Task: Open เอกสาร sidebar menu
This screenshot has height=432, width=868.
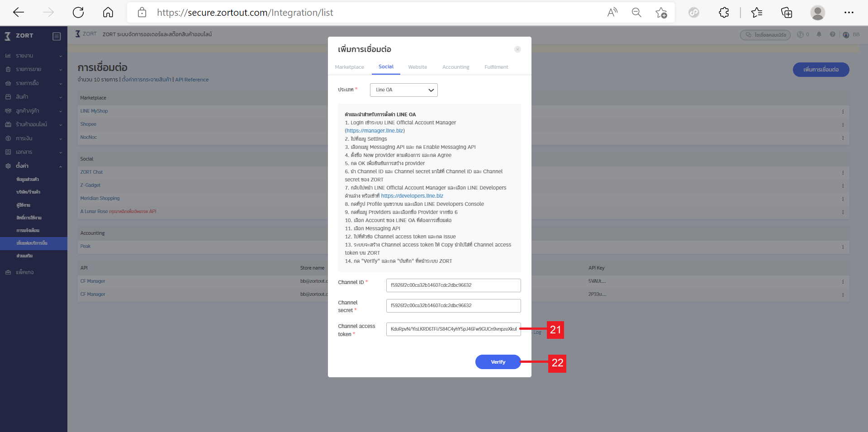Action: coord(33,152)
